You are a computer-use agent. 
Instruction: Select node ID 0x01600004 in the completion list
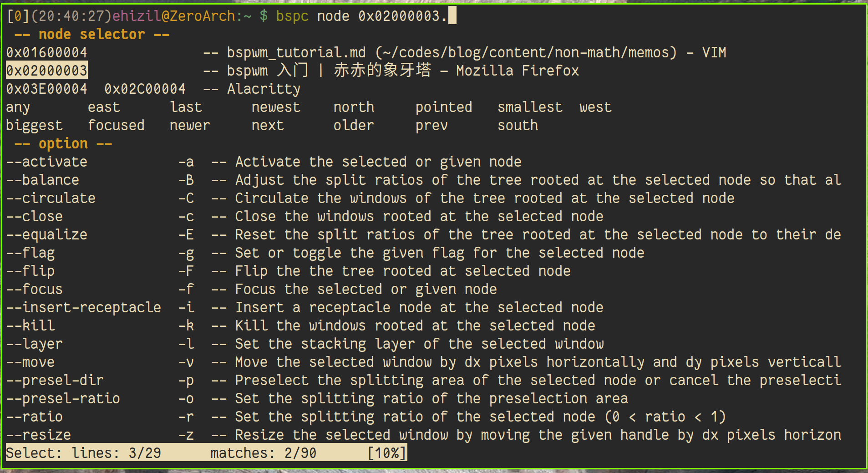[x=46, y=52]
